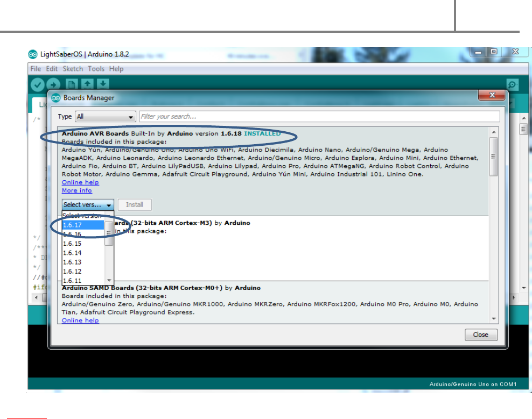Viewport: 532px width, 419px height.
Task: Open the File menu
Action: coord(36,69)
